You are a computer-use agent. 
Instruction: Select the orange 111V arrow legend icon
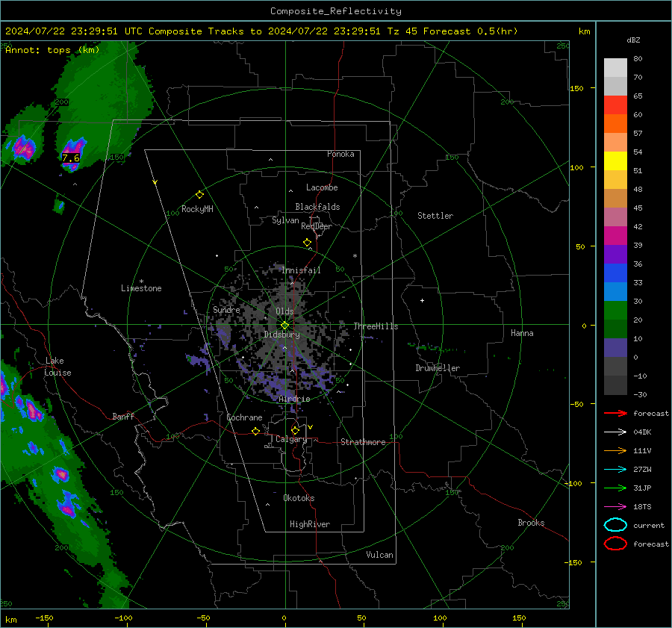click(615, 450)
